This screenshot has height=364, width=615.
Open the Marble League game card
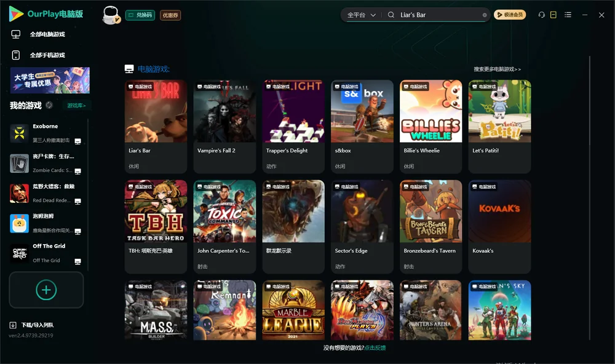(293, 310)
